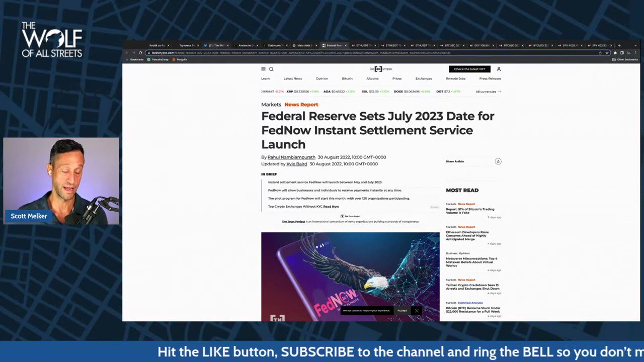Screen dimensions: 644x362
Task: Click the Markets breadcrumb category
Action: tap(271, 105)
